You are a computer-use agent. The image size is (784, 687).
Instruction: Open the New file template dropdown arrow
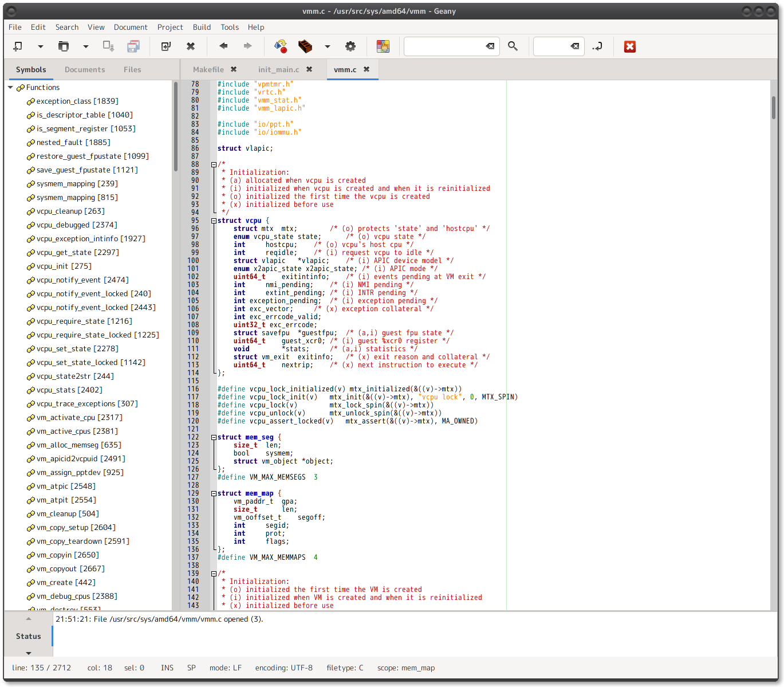click(x=40, y=46)
